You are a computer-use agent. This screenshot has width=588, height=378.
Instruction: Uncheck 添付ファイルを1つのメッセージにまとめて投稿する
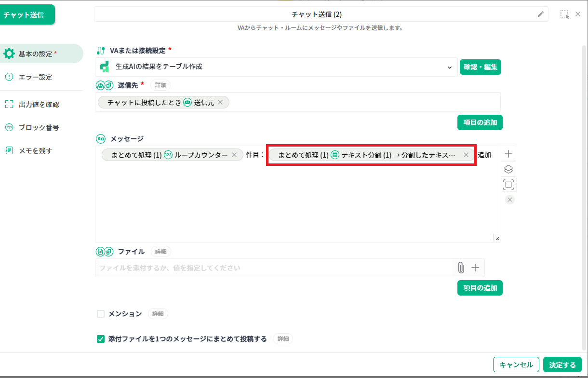click(x=101, y=339)
